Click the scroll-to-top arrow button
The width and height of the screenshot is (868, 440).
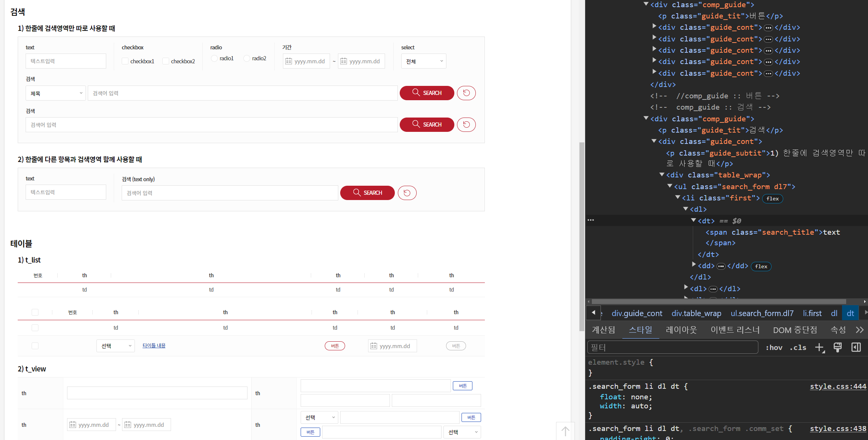565,431
